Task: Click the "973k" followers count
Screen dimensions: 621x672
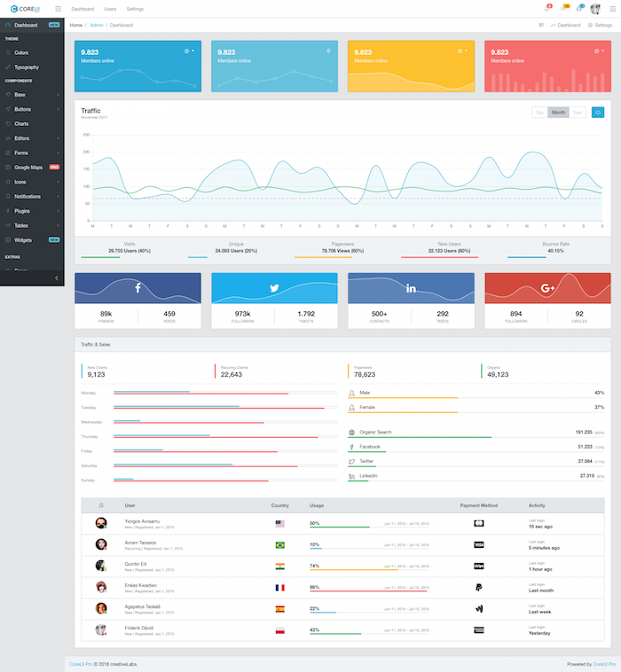Action: [x=243, y=314]
